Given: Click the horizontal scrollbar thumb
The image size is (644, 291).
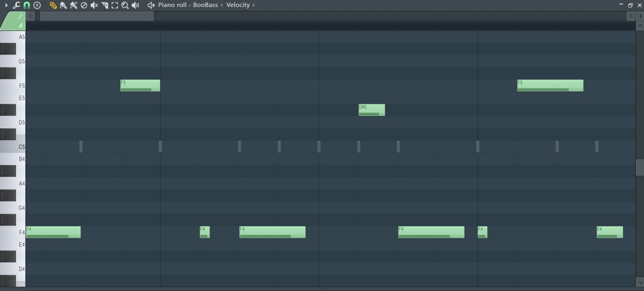Looking at the screenshot, I should pos(96,16).
